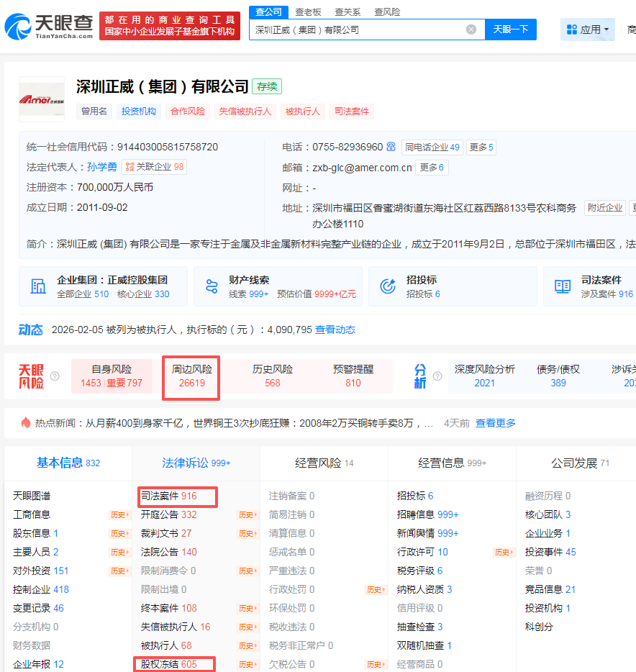Image resolution: width=636 pixels, height=672 pixels.
Task: Click the property clues icon
Action: coord(212,286)
